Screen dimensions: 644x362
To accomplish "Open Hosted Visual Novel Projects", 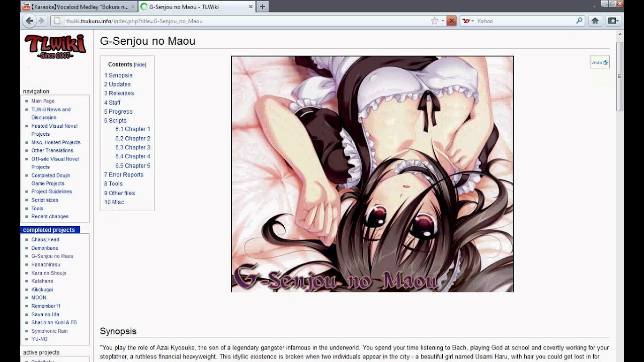I will click(54, 130).
